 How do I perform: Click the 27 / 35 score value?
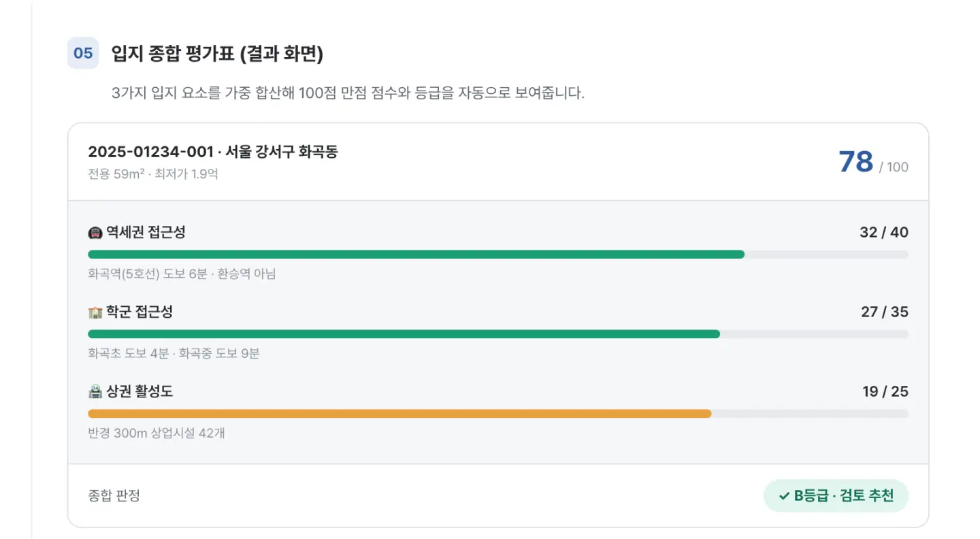pos(885,312)
